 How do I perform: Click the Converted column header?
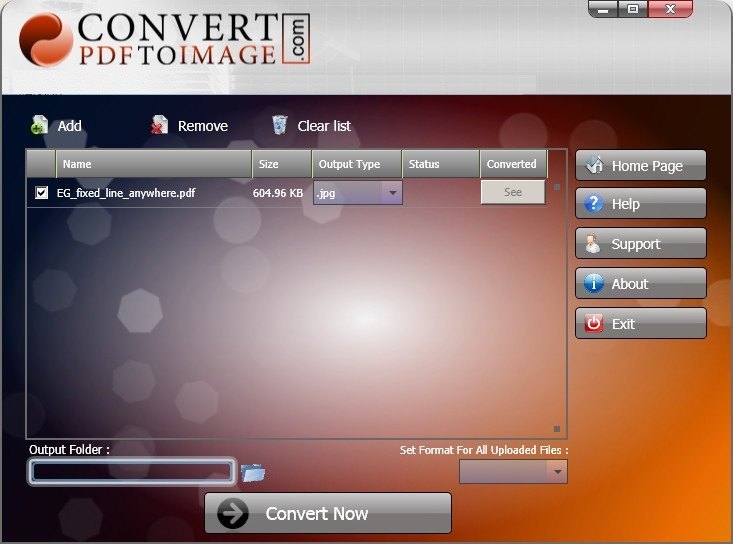pyautogui.click(x=513, y=164)
